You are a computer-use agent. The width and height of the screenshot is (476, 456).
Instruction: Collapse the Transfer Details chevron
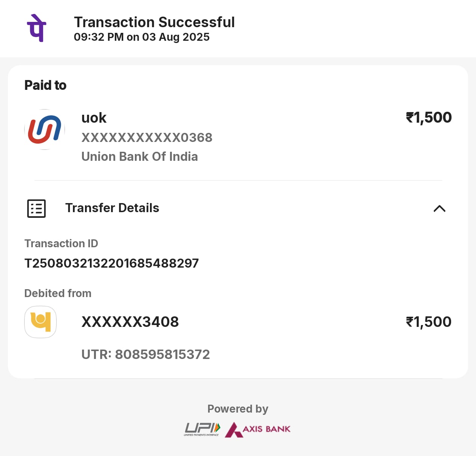[x=439, y=208]
